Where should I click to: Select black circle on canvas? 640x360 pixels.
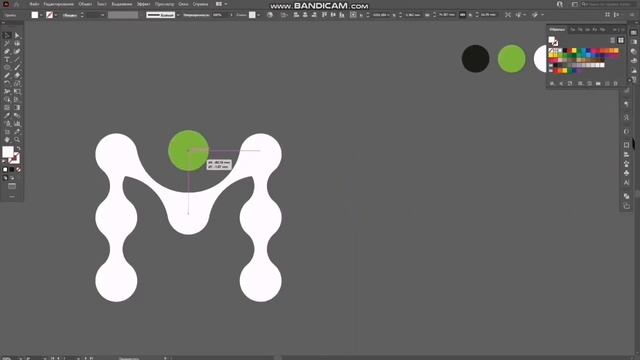(x=476, y=59)
